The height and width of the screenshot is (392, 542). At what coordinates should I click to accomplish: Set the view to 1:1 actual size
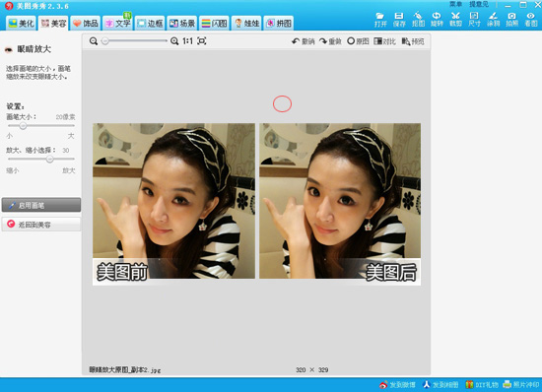(187, 41)
